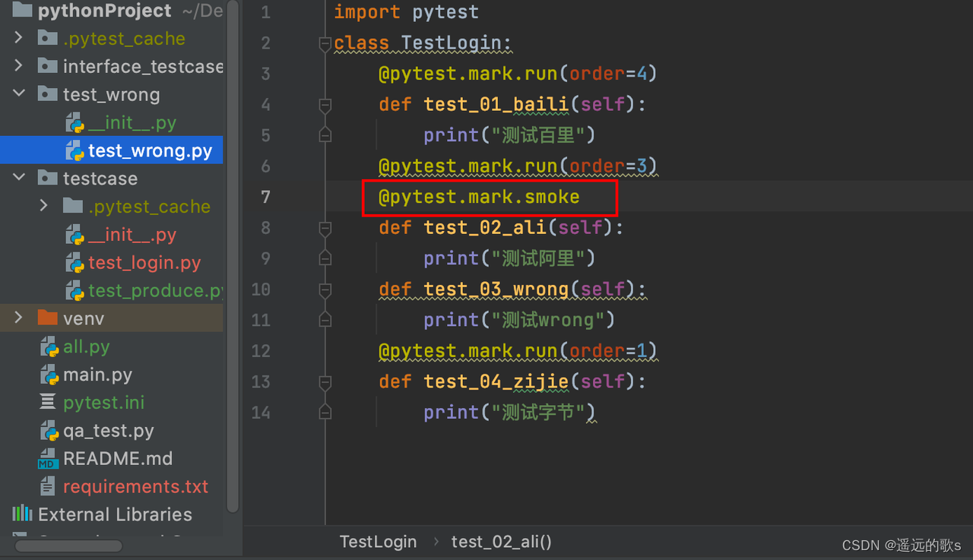Select __init__.py in testcase folder

(132, 235)
